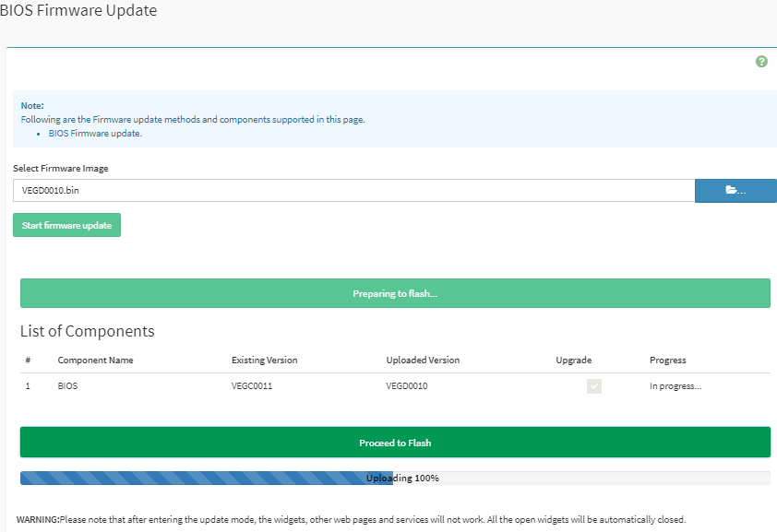Click the List of Components heading
Image resolution: width=777 pixels, height=532 pixels.
click(x=88, y=331)
